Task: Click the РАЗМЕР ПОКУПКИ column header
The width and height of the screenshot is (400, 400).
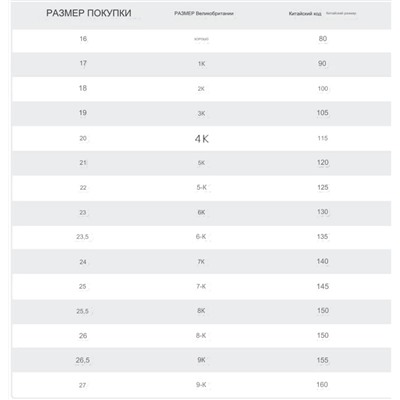Action: [x=89, y=13]
